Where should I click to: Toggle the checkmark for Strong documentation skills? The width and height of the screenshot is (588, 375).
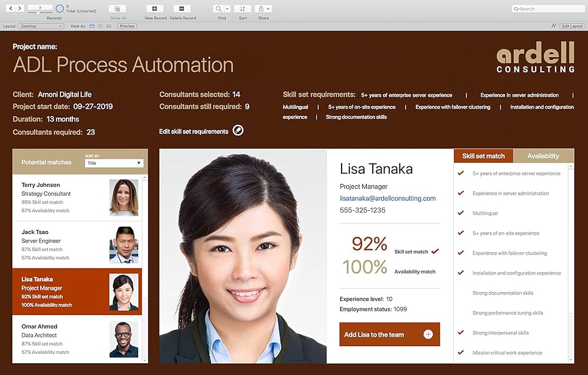(460, 293)
